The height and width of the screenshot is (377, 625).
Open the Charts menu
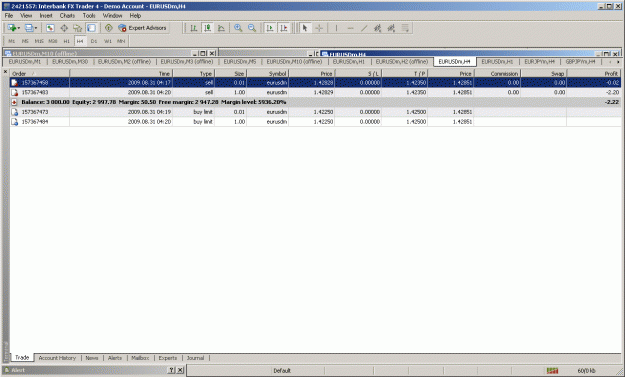click(x=67, y=16)
